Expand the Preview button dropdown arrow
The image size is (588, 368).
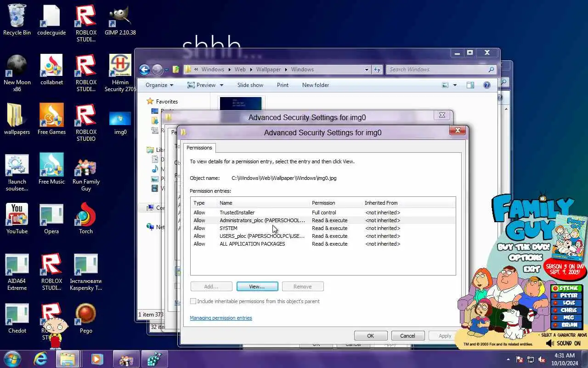[221, 85]
